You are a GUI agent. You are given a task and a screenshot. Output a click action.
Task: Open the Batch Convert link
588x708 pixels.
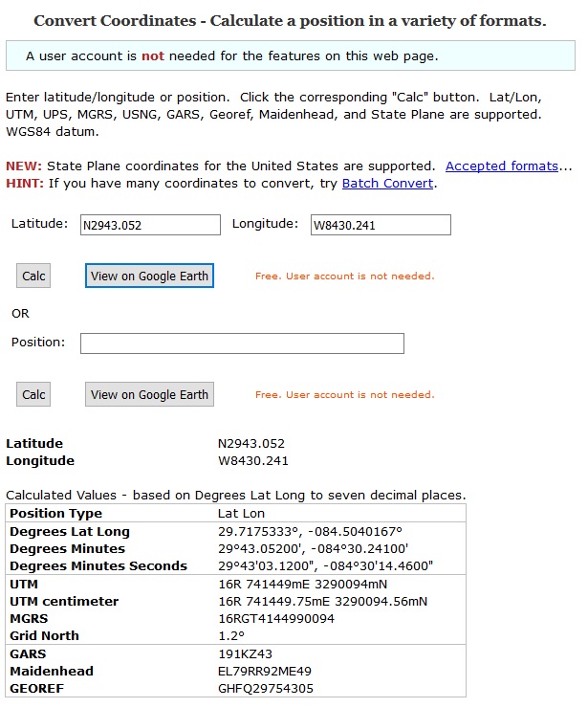[387, 184]
